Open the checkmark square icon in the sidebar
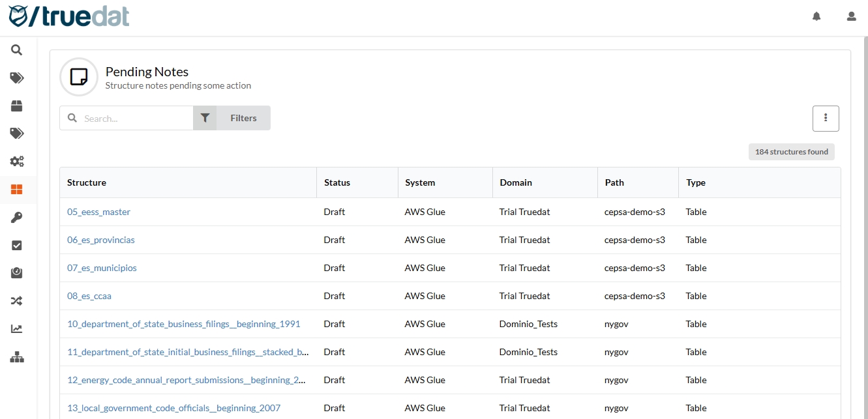Viewport: 868px width, 419px height. 17,246
